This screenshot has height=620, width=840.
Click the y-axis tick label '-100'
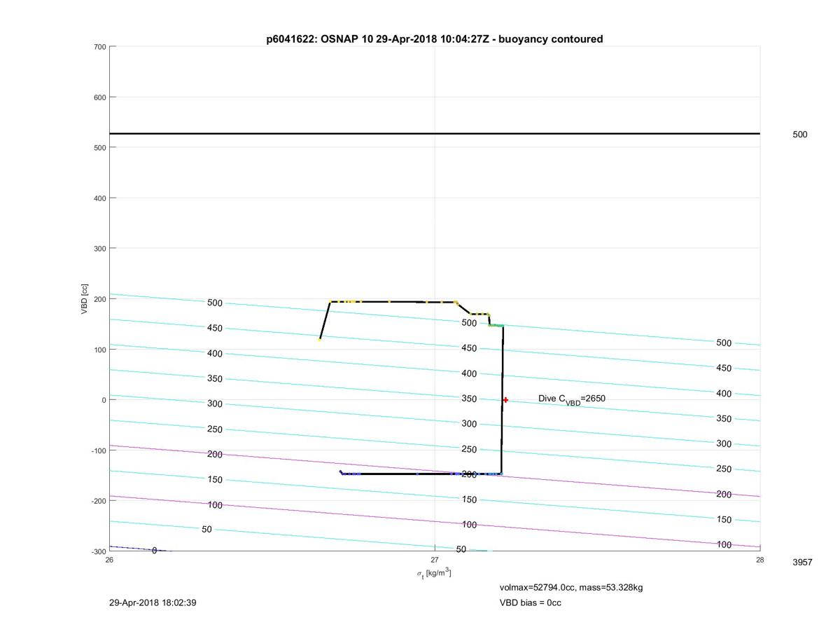[98, 450]
